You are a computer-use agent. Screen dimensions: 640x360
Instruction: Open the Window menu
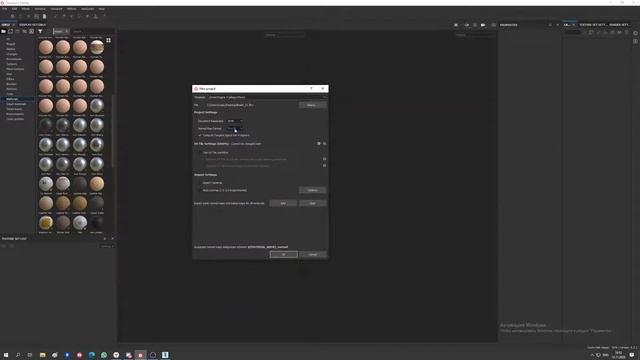coord(40,9)
